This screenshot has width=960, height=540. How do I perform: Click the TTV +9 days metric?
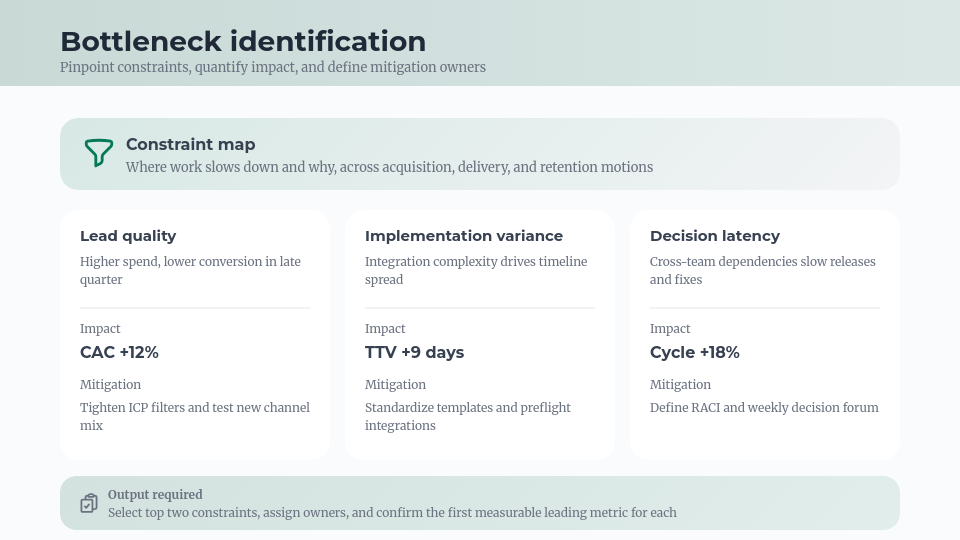(414, 352)
